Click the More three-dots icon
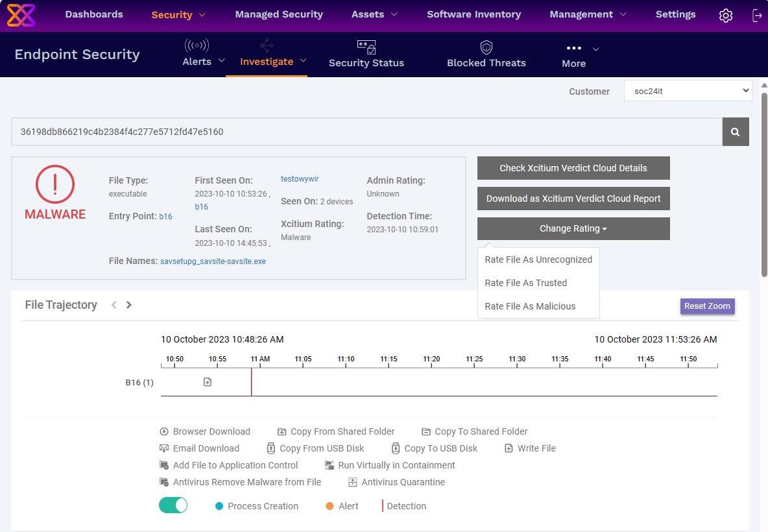Image resolution: width=768 pixels, height=532 pixels. tap(573, 48)
